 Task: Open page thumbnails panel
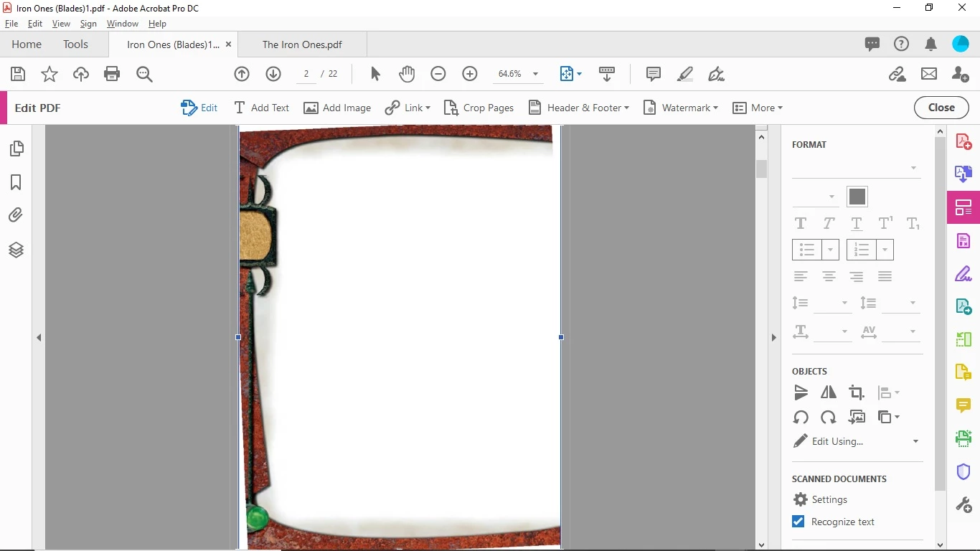click(x=16, y=149)
